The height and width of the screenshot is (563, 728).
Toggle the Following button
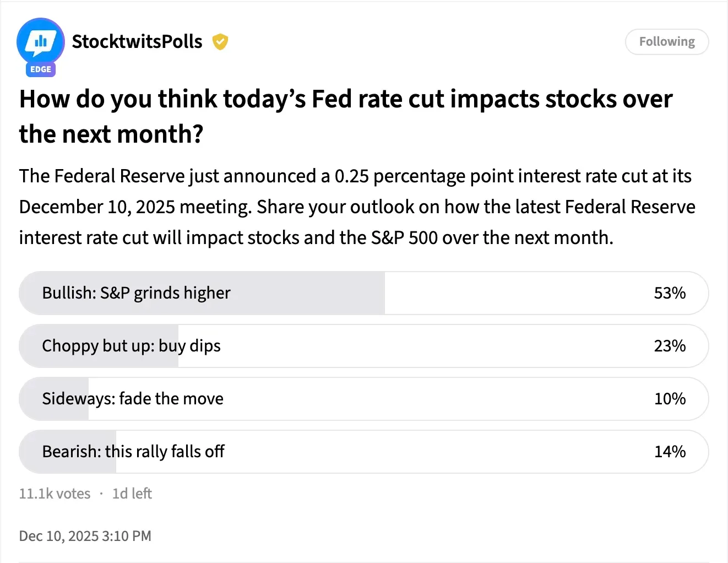pyautogui.click(x=666, y=42)
